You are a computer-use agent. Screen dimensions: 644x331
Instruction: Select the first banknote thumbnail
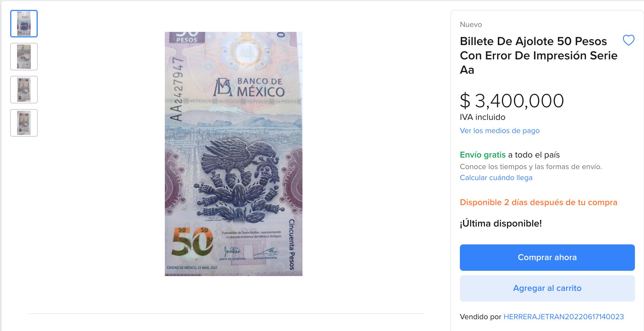[x=24, y=24]
